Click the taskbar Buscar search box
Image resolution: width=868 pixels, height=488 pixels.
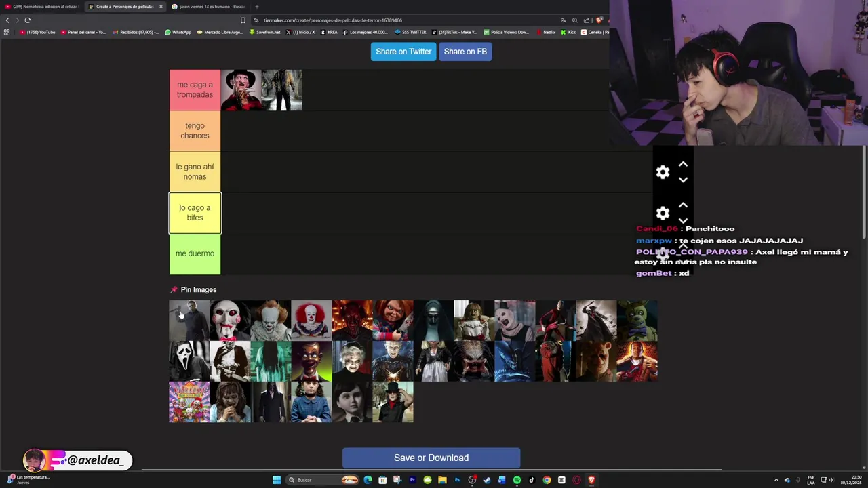click(322, 480)
